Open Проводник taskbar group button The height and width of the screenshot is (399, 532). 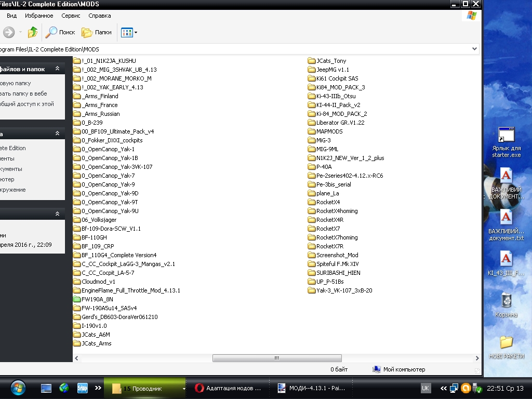(145, 389)
